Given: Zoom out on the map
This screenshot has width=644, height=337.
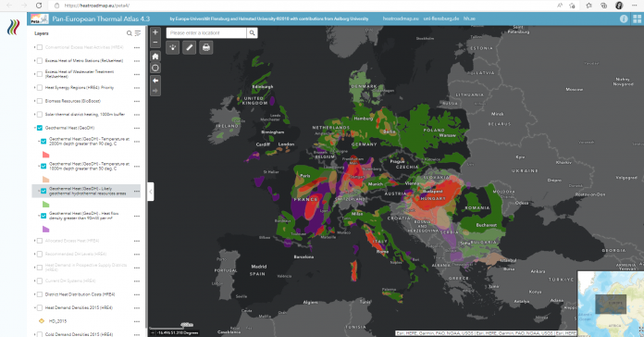Looking at the screenshot, I should (x=155, y=43).
